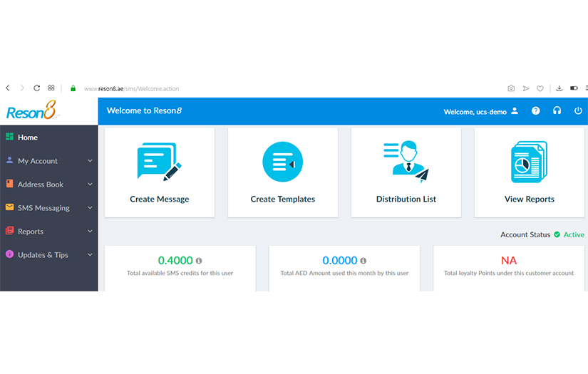Reload the page with the refresh icon
Viewport: 588px width, 374px height.
coord(37,88)
